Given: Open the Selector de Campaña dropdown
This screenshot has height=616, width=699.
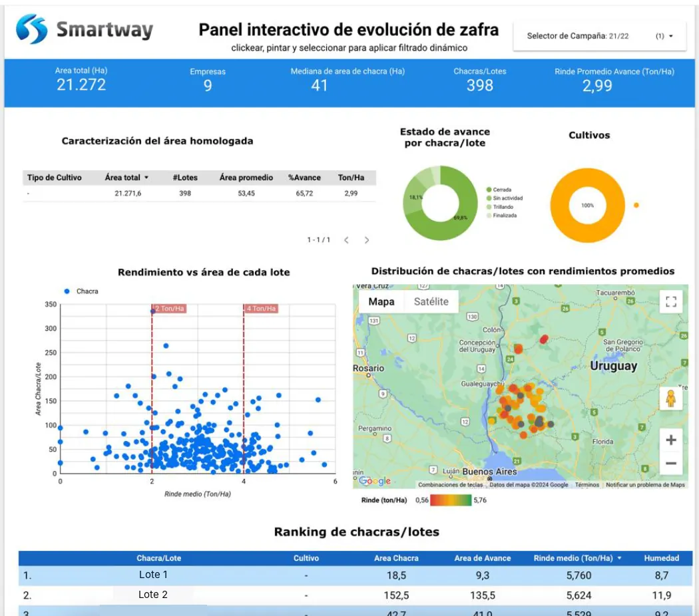Looking at the screenshot, I should (600, 36).
